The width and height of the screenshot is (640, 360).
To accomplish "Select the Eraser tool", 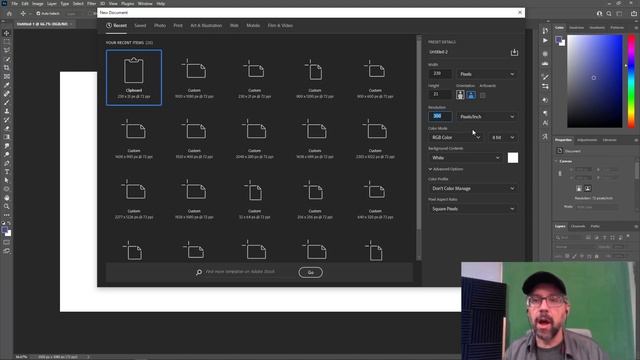I will click(7, 128).
